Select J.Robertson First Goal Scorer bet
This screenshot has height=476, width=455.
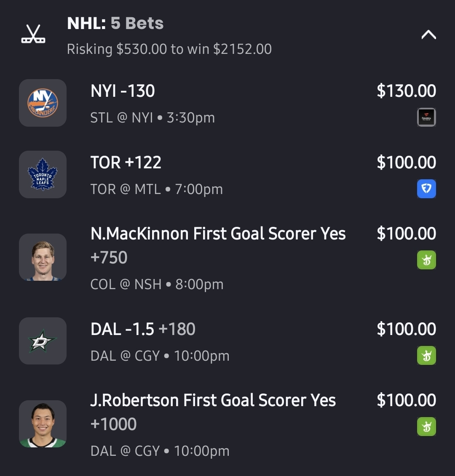coord(213,401)
